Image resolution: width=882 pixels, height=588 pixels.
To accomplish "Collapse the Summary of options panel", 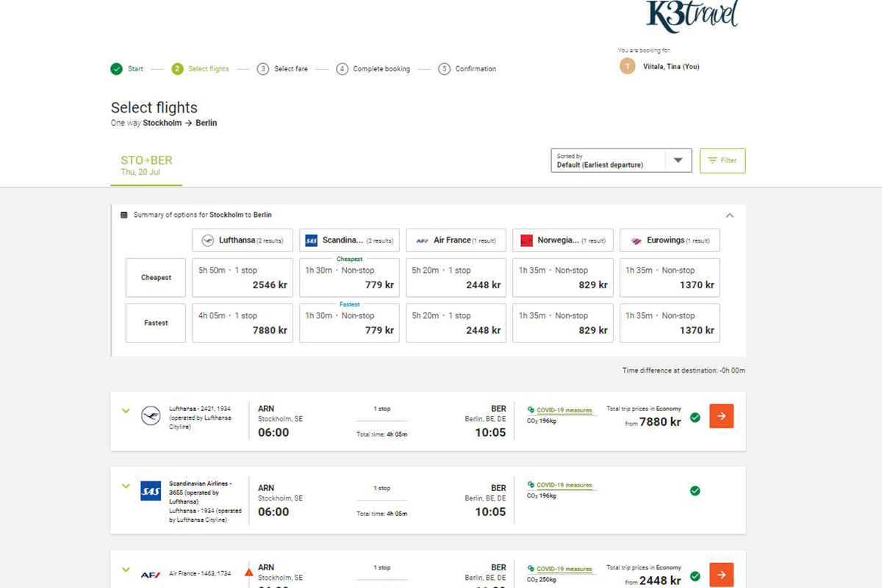I will (x=730, y=215).
